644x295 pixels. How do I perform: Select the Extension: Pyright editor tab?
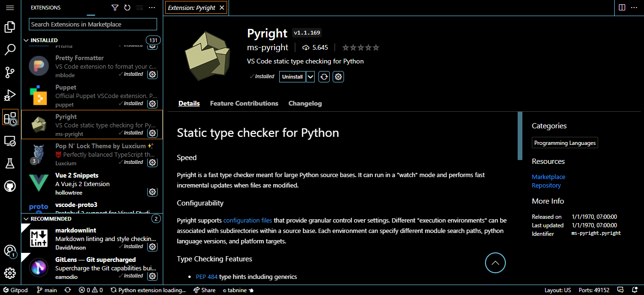(196, 8)
